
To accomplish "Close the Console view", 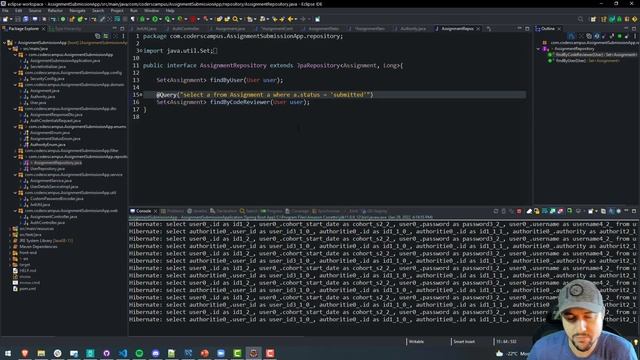I will click(156, 211).
